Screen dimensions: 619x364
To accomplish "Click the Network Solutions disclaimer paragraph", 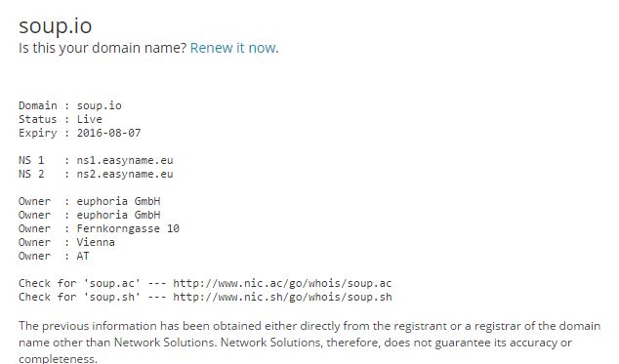I will (x=309, y=342).
